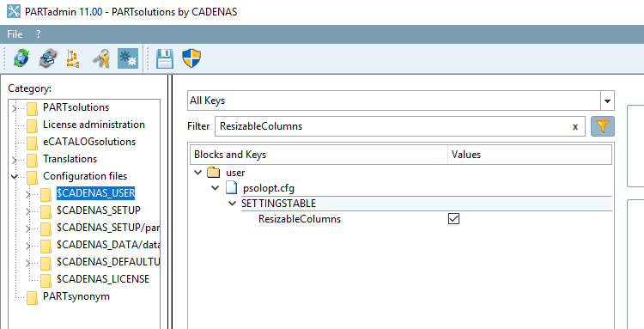Select the PARTsynonym category

[x=76, y=296]
